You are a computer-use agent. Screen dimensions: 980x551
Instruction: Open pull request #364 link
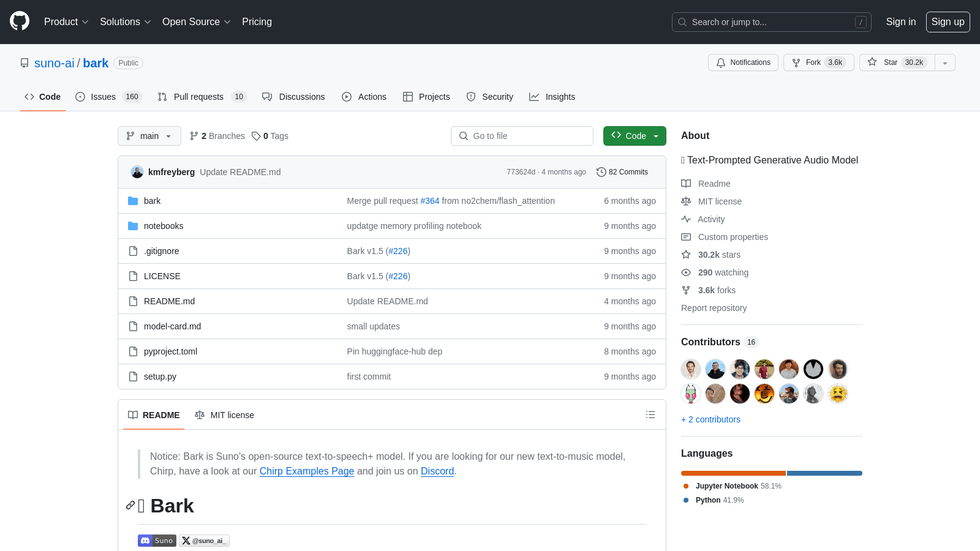430,201
